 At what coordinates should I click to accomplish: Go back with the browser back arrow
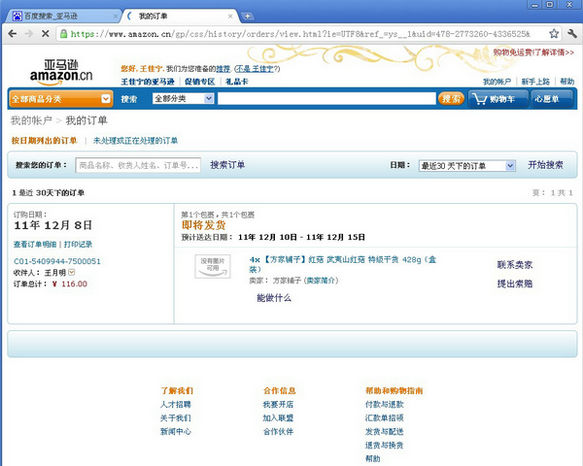pyautogui.click(x=12, y=33)
